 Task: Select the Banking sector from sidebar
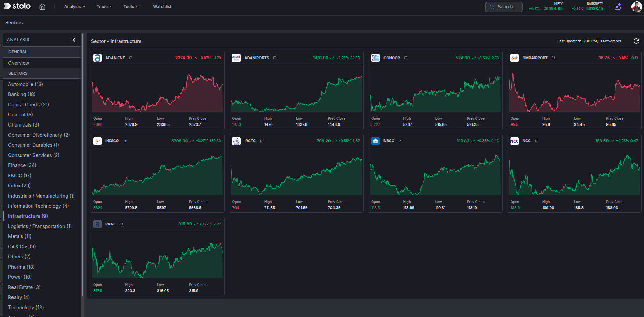[x=22, y=94]
